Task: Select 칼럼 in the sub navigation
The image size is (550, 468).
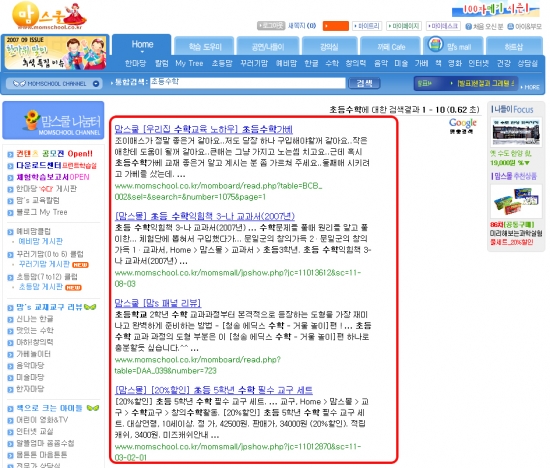Action: point(162,63)
